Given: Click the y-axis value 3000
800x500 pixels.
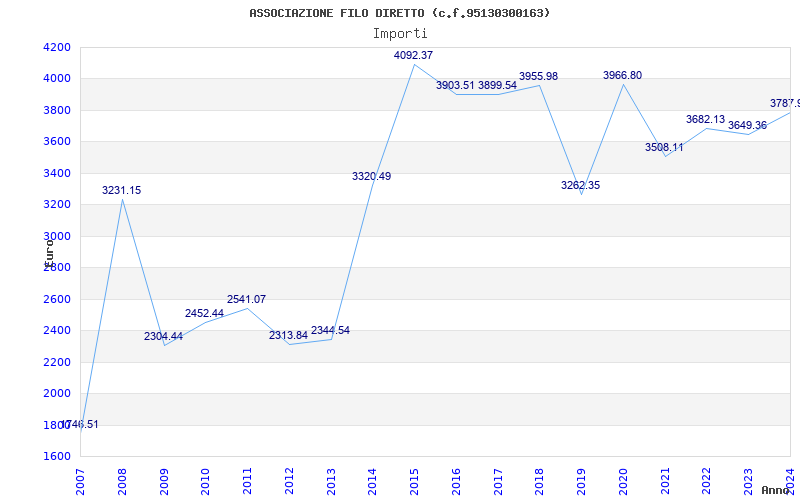Looking at the screenshot, I should 58,236.
